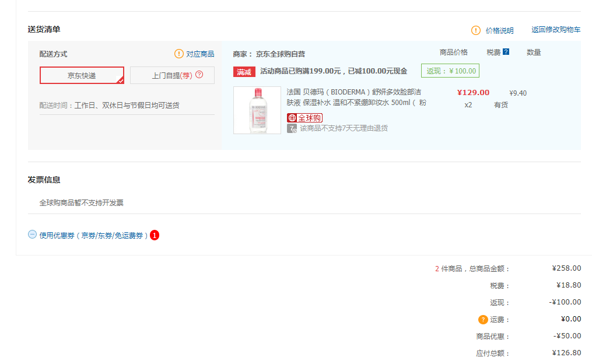Click 该商品不支持7天无理由退货 text

[344, 128]
